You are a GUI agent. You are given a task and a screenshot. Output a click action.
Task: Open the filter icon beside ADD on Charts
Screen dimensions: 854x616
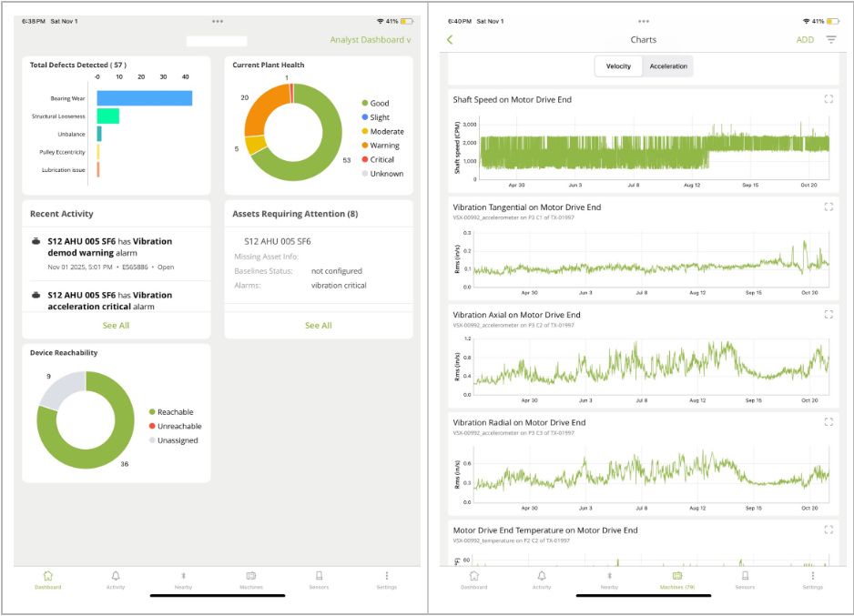coord(830,40)
